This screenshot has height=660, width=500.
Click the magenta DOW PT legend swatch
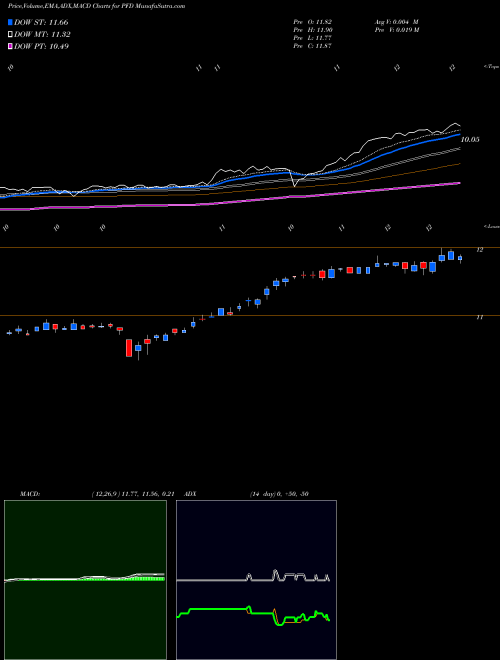coord(10,46)
